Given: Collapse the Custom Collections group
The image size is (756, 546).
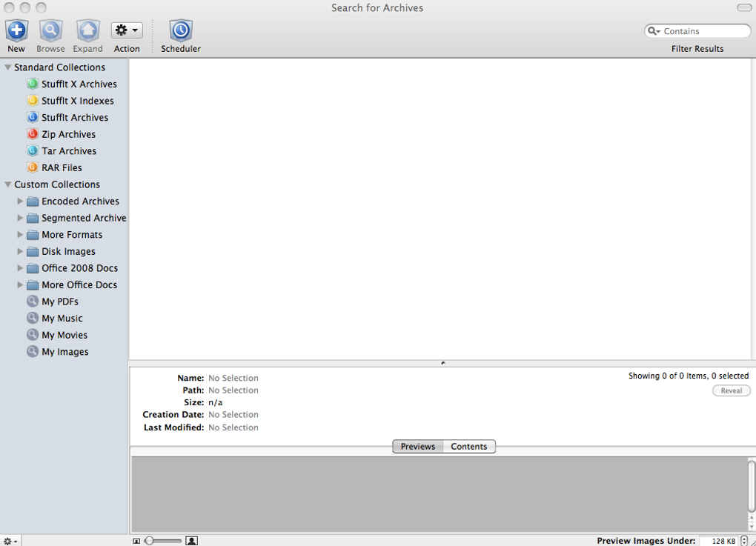Looking at the screenshot, I should (x=8, y=184).
